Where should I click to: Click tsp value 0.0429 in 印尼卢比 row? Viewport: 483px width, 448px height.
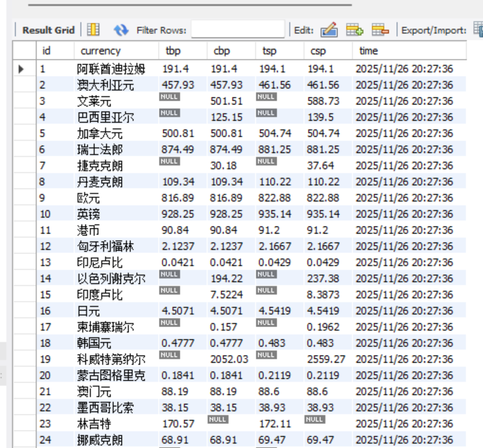pos(279,263)
